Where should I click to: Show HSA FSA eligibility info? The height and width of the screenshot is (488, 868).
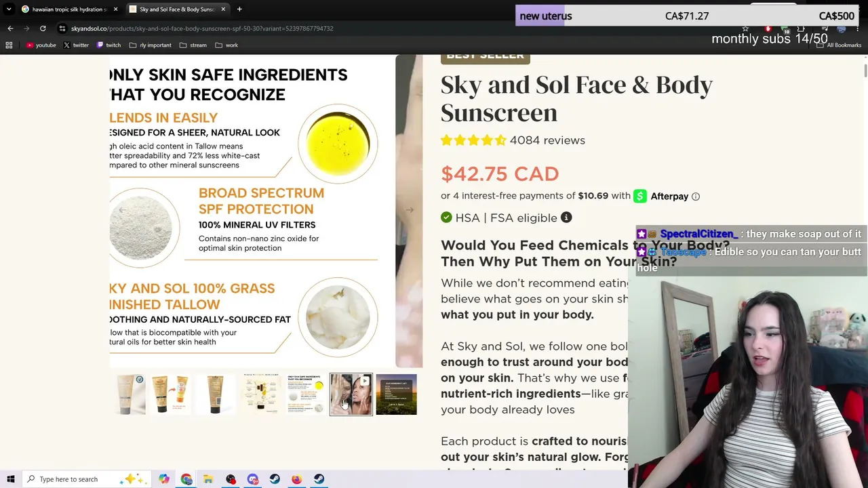tap(566, 218)
